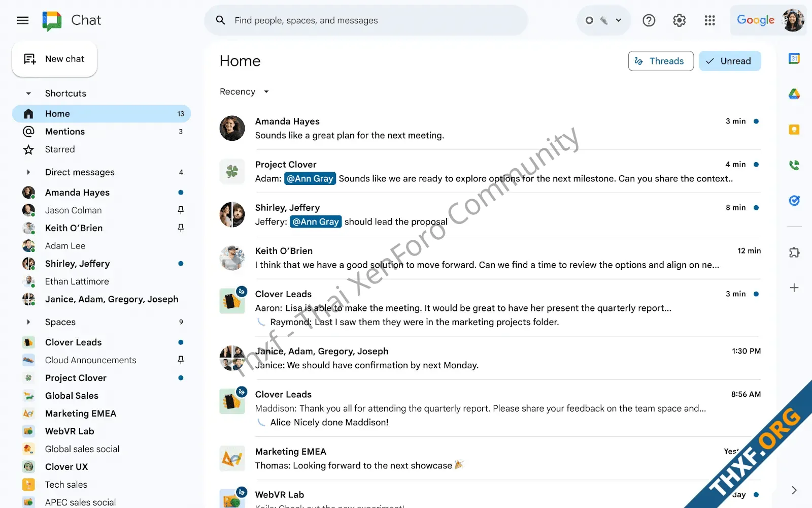Click the Google Chat logo
The image size is (812, 508).
(x=52, y=21)
